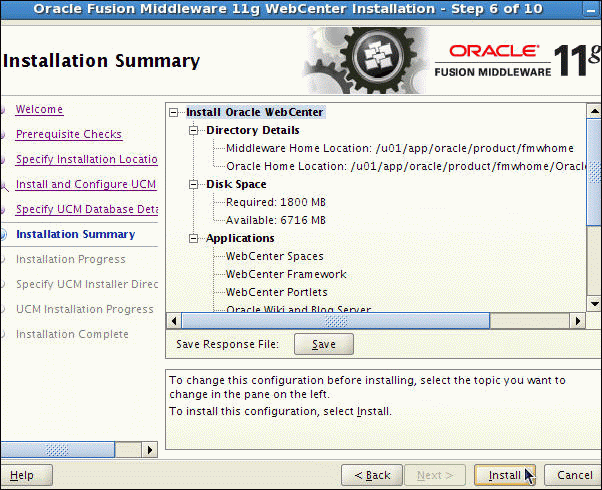602x490 pixels.
Task: Collapse the Applications tree node
Action: tap(194, 238)
